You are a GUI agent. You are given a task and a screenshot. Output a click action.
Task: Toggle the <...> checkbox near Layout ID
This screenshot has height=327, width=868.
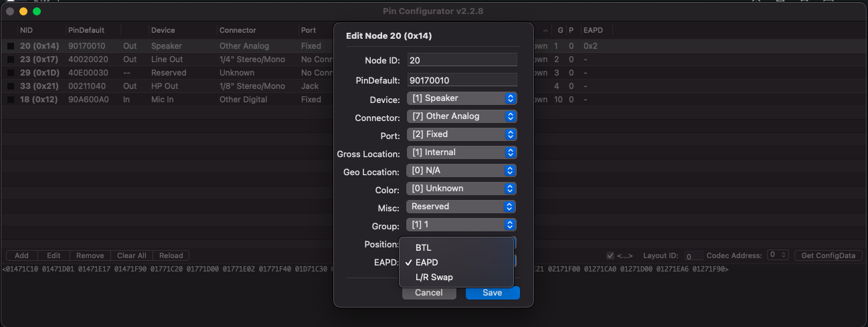(x=610, y=255)
